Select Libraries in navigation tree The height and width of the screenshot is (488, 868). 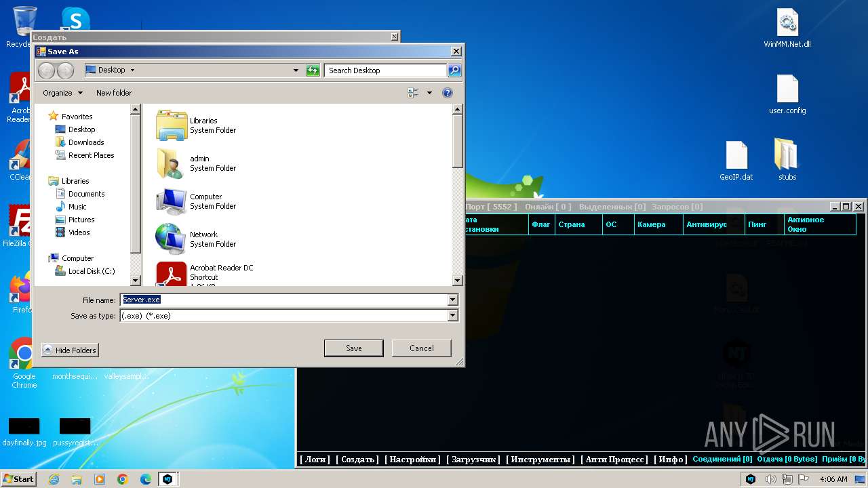tap(75, 181)
